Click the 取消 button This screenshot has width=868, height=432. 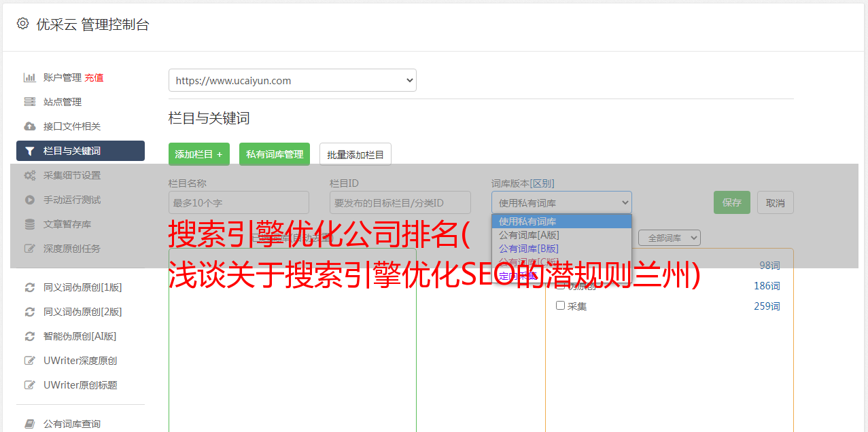pyautogui.click(x=776, y=202)
